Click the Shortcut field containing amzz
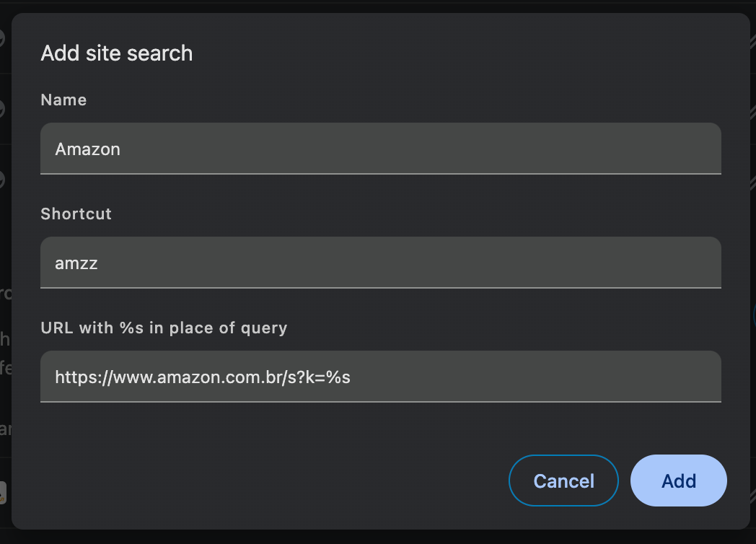756x544 pixels. point(380,263)
